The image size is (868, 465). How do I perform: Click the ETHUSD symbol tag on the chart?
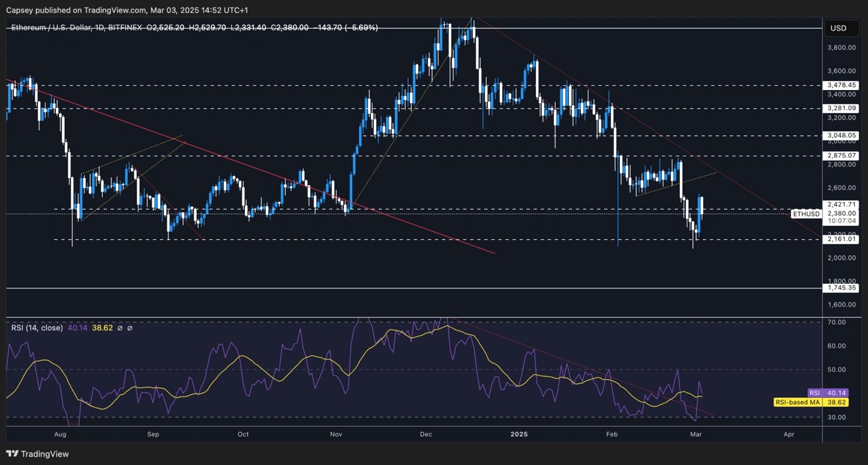pyautogui.click(x=806, y=214)
